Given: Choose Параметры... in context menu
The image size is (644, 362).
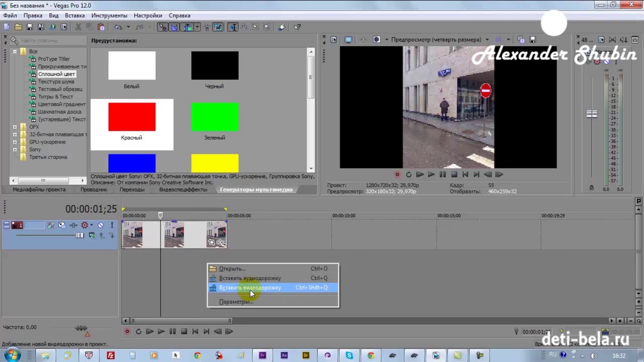Looking at the screenshot, I should (273, 302).
